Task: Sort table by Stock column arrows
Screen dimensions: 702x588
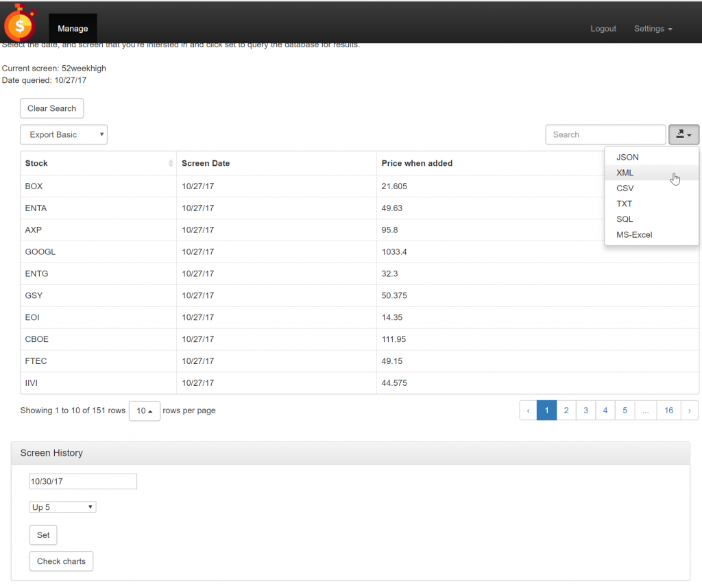Action: point(171,163)
